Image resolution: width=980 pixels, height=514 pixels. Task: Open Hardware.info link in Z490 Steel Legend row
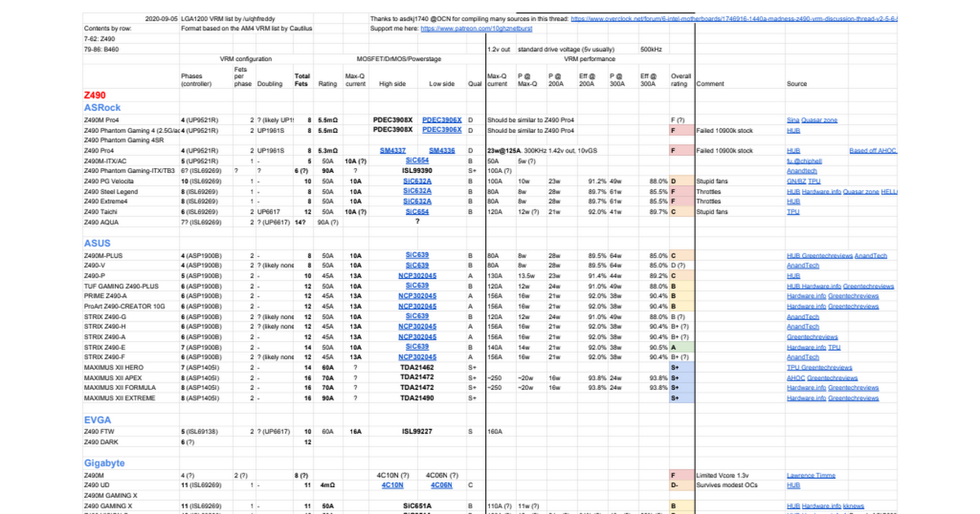tap(823, 191)
